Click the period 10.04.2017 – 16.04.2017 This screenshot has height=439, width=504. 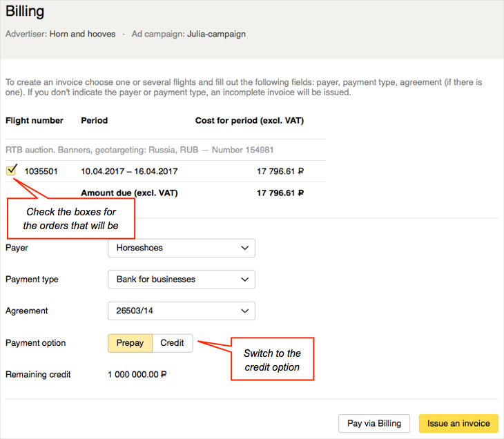coord(129,171)
